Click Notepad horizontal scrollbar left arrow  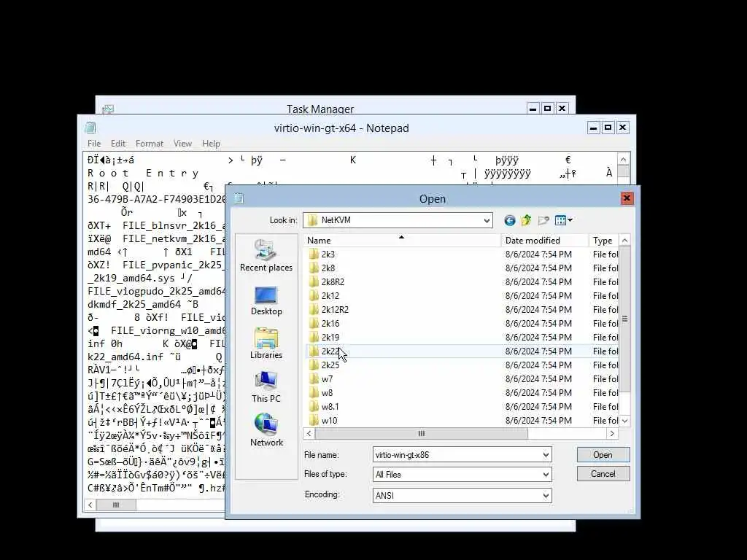point(90,505)
